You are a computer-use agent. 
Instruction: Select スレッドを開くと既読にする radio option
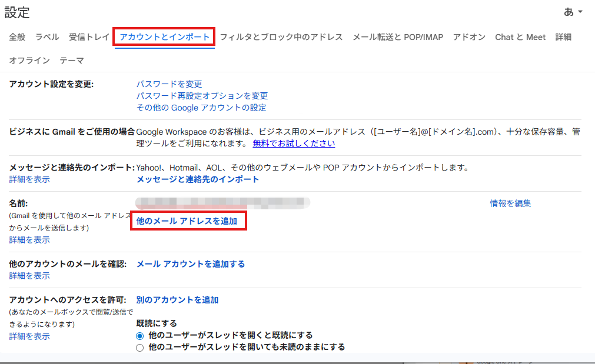140,336
